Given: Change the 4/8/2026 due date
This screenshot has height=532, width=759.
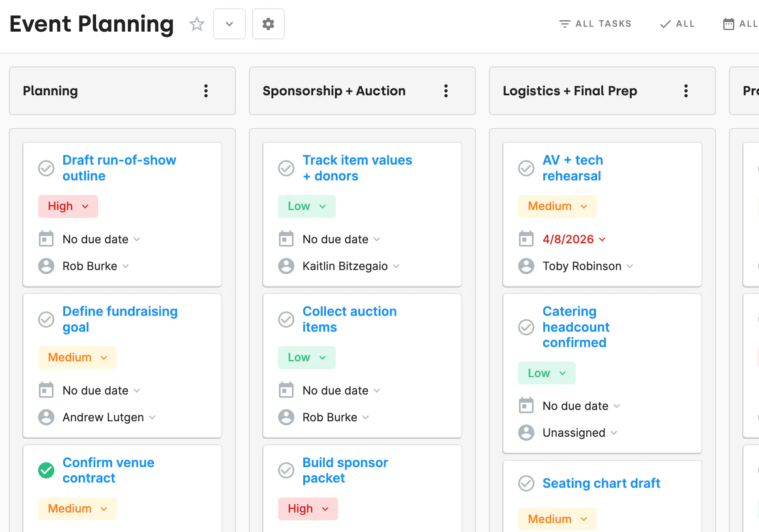Looking at the screenshot, I should click(574, 239).
